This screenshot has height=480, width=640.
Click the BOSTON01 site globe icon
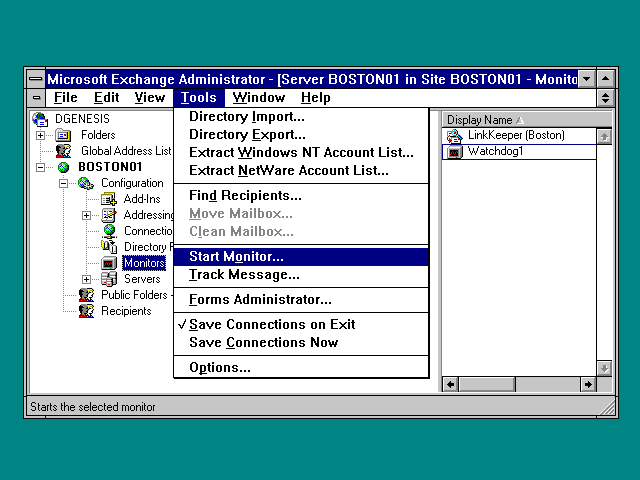click(63, 167)
